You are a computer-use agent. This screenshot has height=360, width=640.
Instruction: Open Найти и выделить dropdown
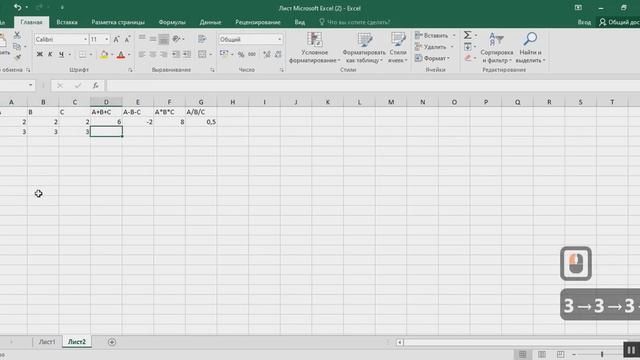[x=530, y=47]
